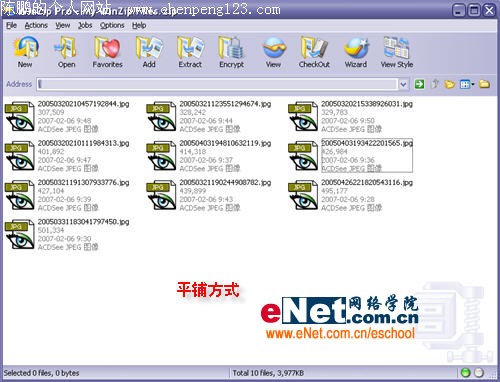Select file icon of 20050321123551294674.jpg
This screenshot has height=382, width=500.
161,116
